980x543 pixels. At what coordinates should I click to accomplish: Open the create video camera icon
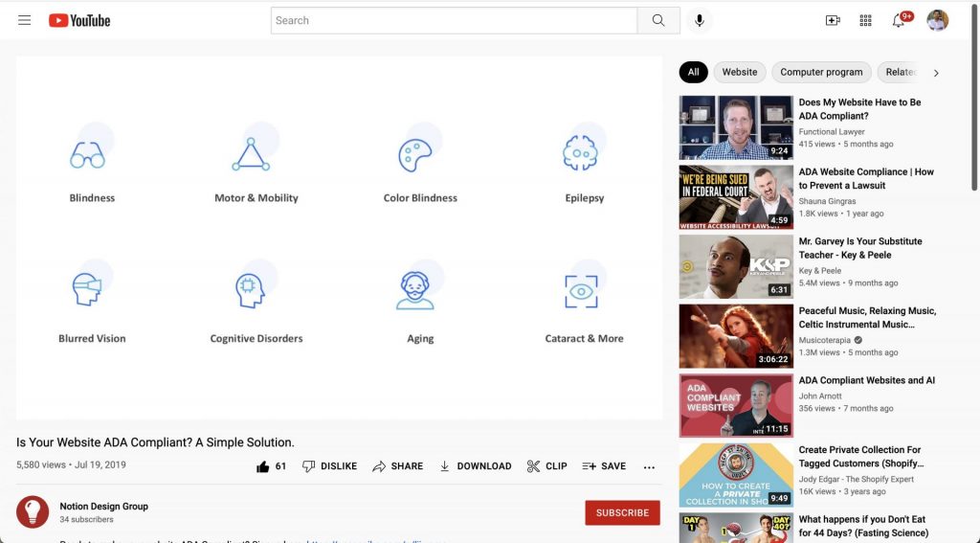click(x=833, y=21)
